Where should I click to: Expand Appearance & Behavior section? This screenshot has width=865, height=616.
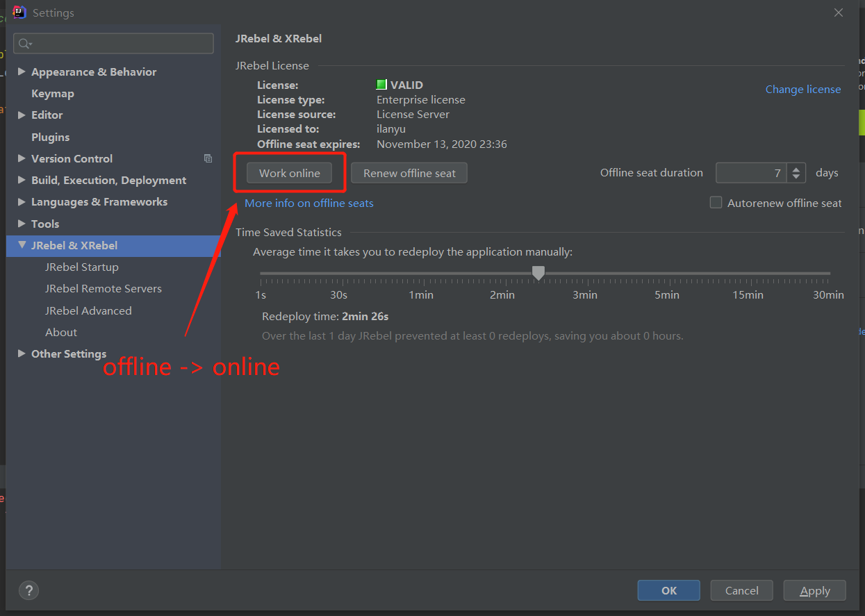coord(22,72)
